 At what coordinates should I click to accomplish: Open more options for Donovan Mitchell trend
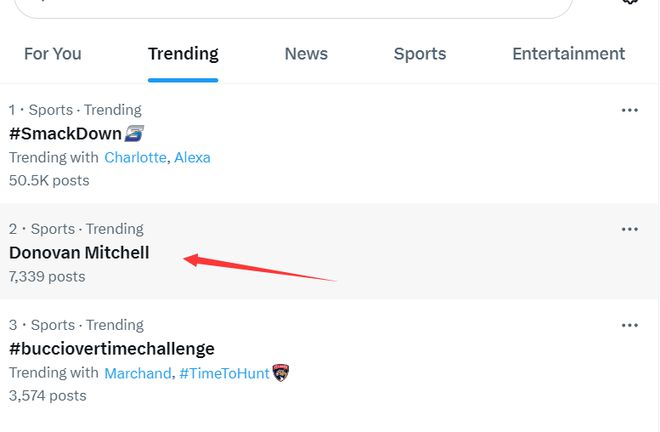click(630, 229)
